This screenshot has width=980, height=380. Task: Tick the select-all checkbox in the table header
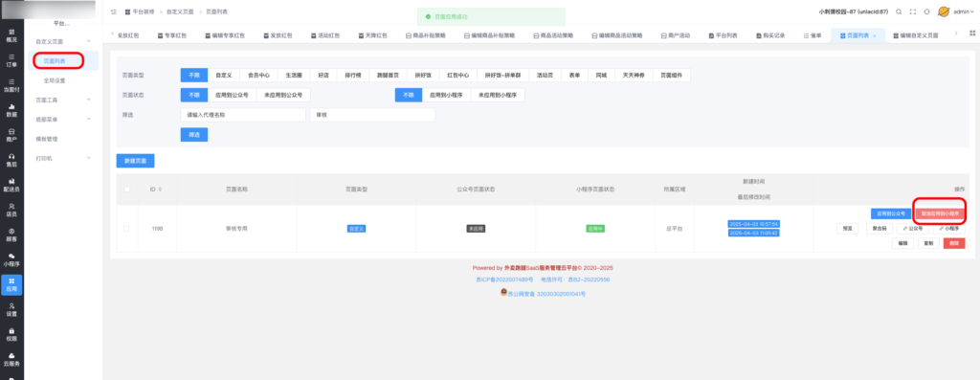click(127, 189)
